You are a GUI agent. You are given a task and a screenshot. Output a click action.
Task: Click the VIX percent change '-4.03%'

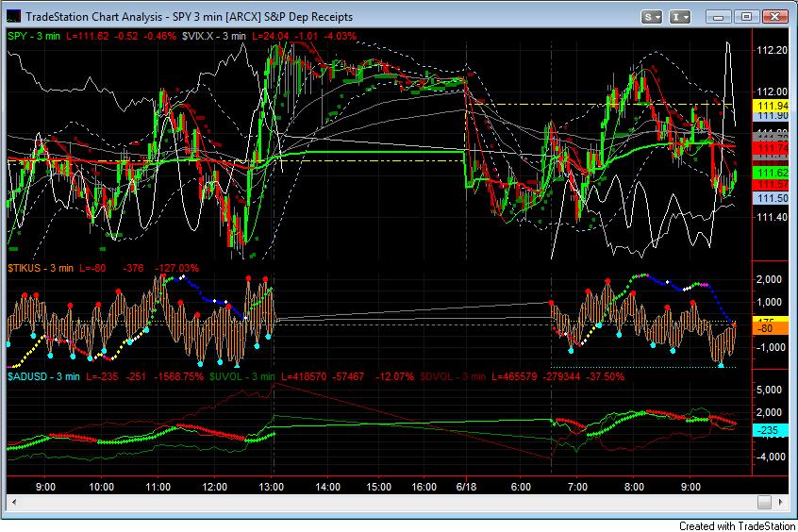340,36
